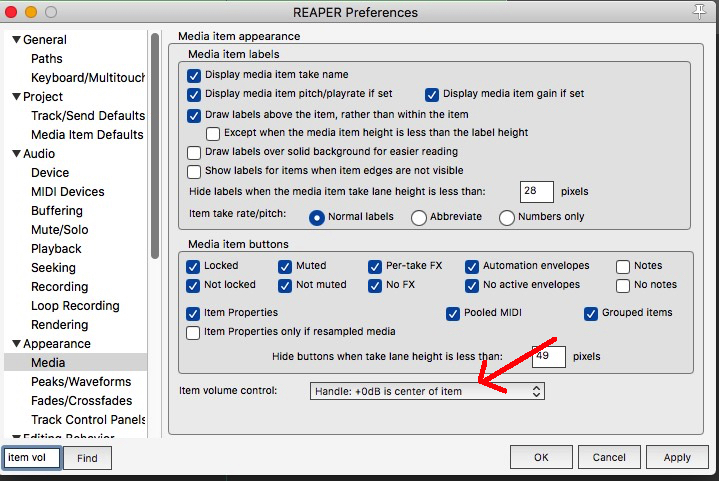
Task: Collapse the Appearance tree section
Action: coord(17,343)
